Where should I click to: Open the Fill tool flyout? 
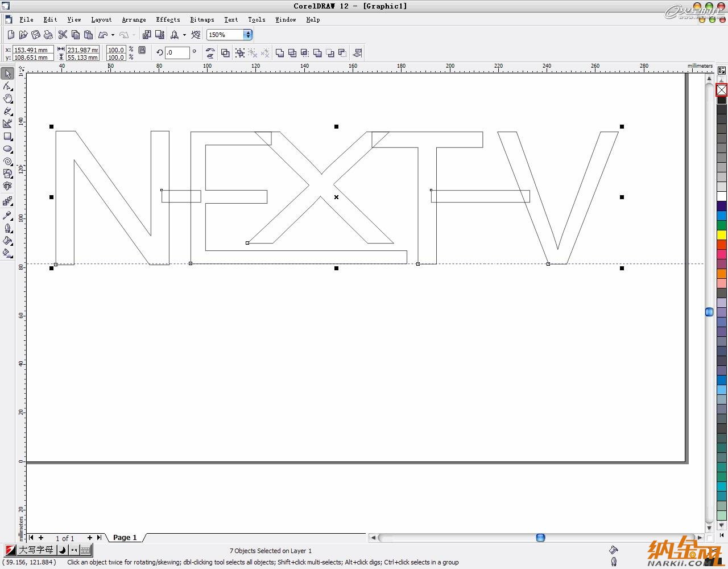(7, 241)
